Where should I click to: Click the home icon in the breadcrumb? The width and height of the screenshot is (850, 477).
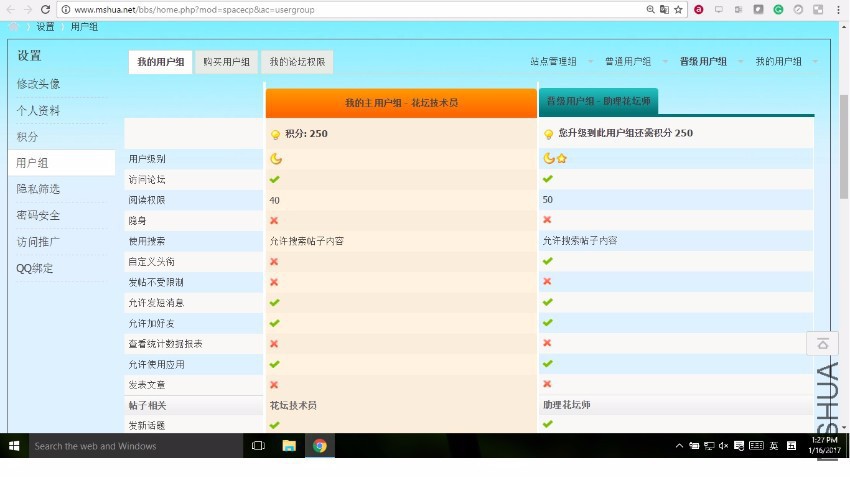14,27
